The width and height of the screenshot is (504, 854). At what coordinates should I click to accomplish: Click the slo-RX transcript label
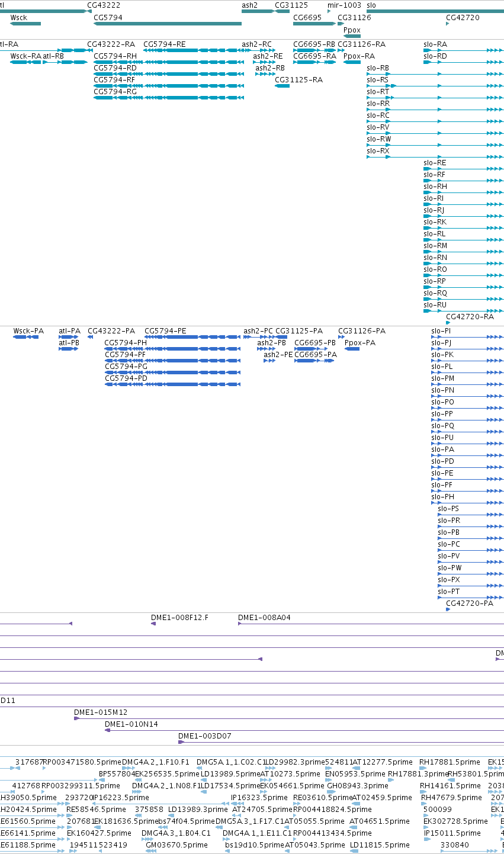click(x=378, y=151)
